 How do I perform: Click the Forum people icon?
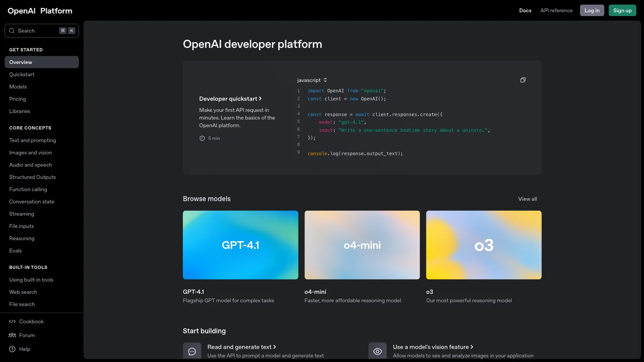(12, 335)
